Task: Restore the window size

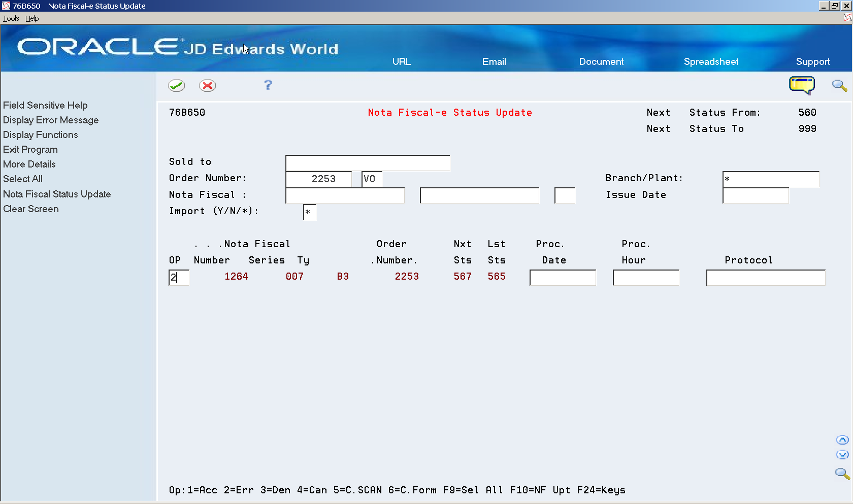Action: (x=835, y=6)
